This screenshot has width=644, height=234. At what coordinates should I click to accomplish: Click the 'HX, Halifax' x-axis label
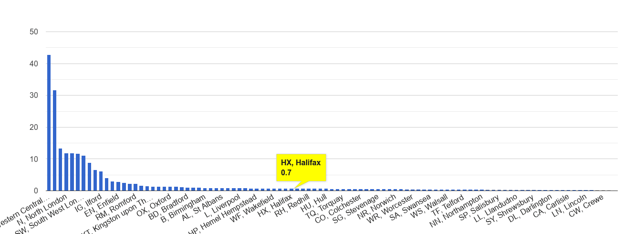click(x=275, y=205)
